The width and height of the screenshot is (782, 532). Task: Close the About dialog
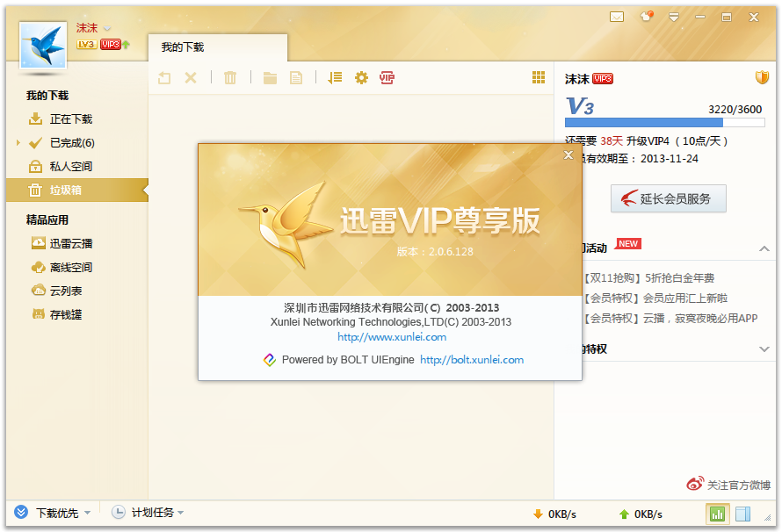[568, 155]
